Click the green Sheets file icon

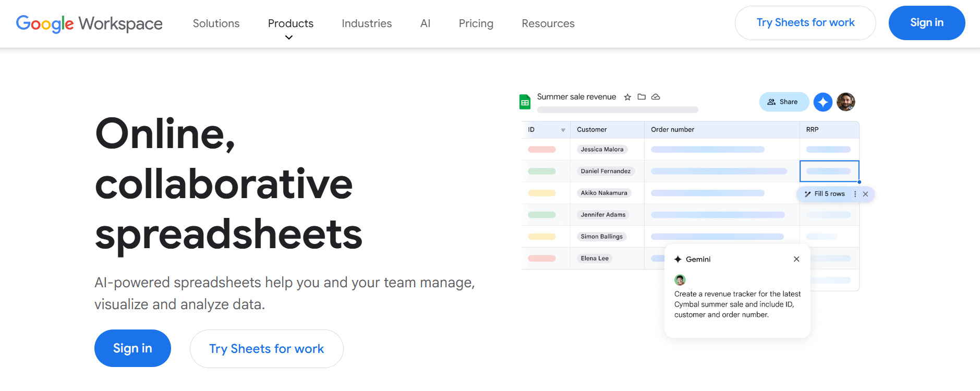tap(525, 102)
